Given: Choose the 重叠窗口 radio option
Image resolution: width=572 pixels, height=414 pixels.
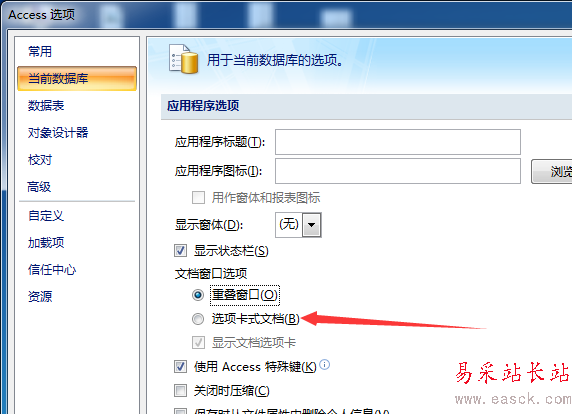Looking at the screenshot, I should point(198,295).
